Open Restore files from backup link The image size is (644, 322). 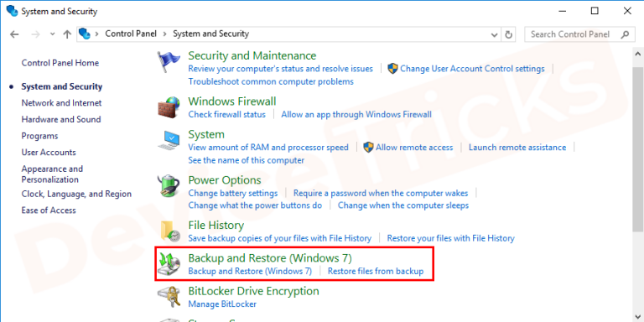coord(376,271)
